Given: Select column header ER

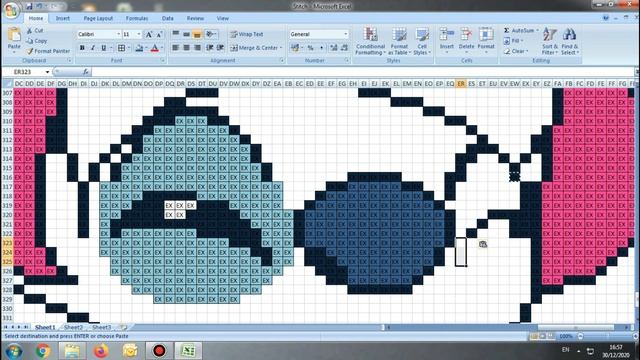Looking at the screenshot, I should [x=461, y=84].
